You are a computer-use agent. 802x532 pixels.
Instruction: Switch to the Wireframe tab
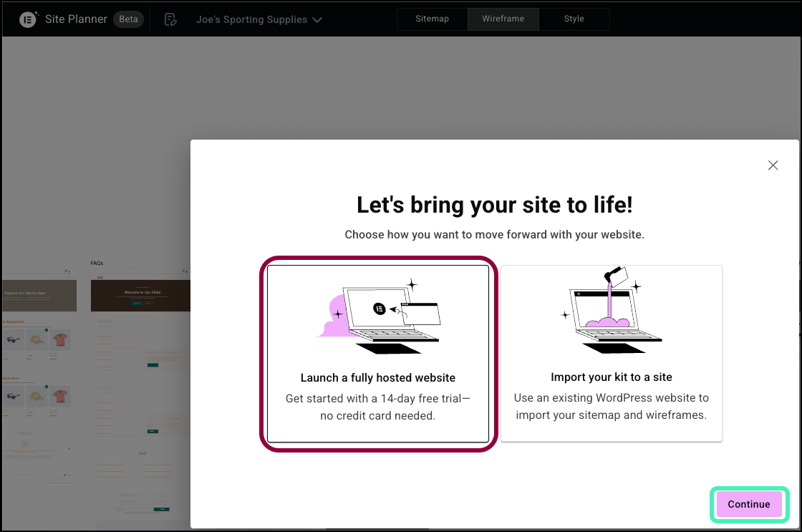click(x=503, y=19)
